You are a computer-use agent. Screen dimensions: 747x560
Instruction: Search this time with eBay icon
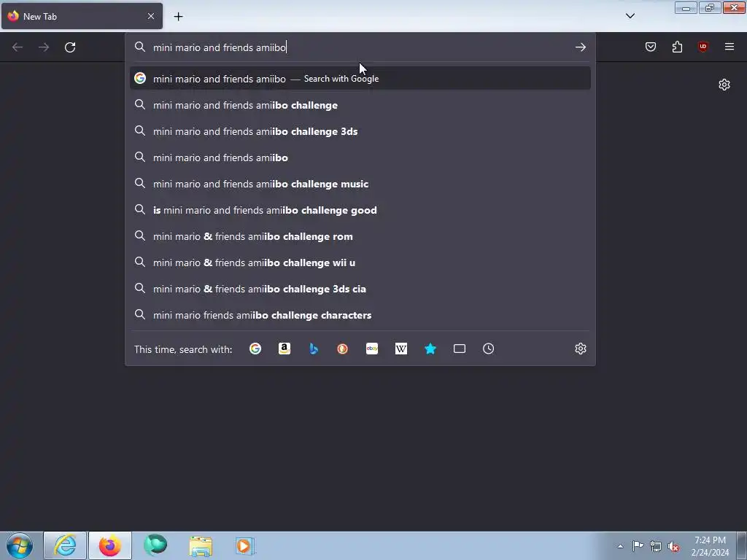pyautogui.click(x=372, y=349)
